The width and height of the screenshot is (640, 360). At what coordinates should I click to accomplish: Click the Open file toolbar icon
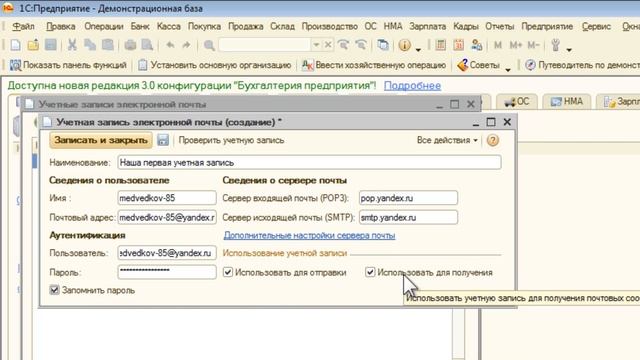pos(33,45)
